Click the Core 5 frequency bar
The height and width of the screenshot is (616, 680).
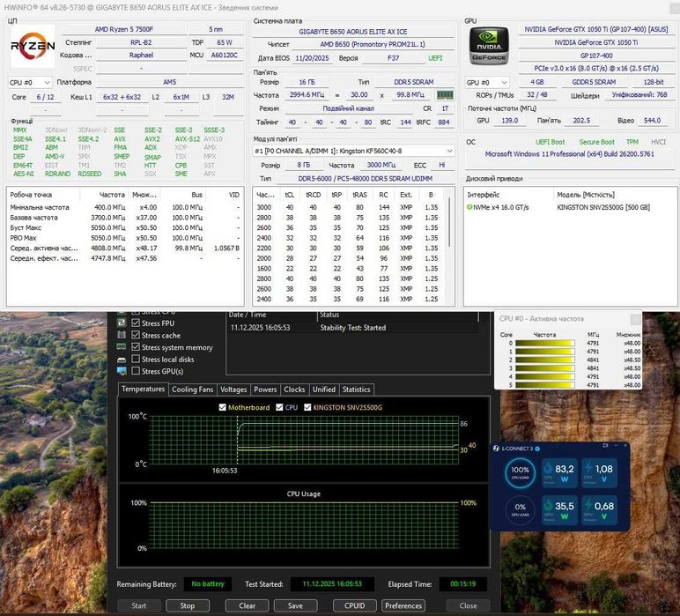tap(545, 385)
